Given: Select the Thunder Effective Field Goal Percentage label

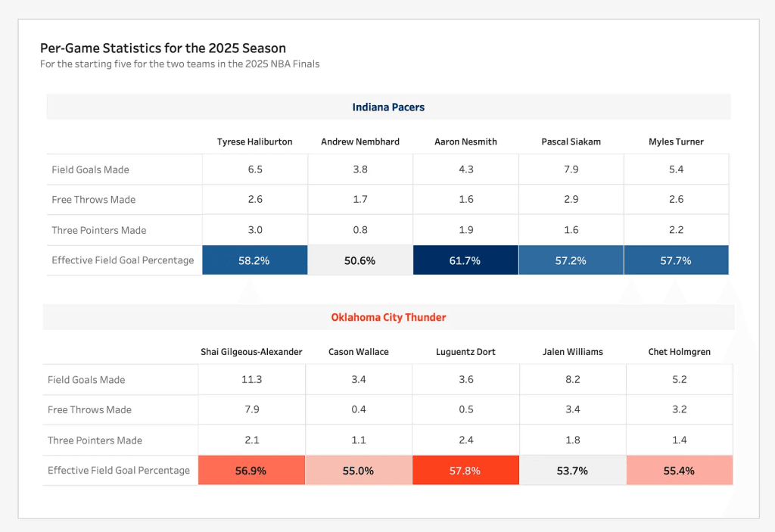Looking at the screenshot, I should click(119, 470).
